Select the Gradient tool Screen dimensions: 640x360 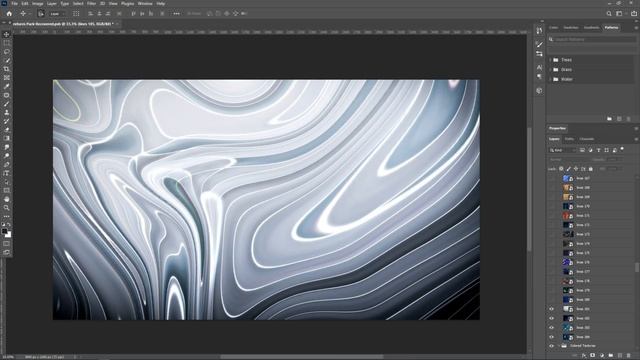pyautogui.click(x=7, y=138)
